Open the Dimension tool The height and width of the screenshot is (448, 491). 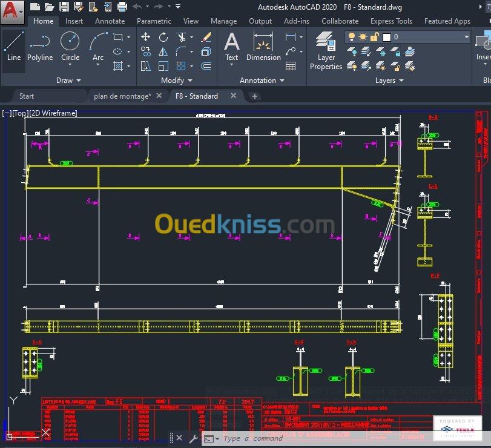[x=263, y=47]
